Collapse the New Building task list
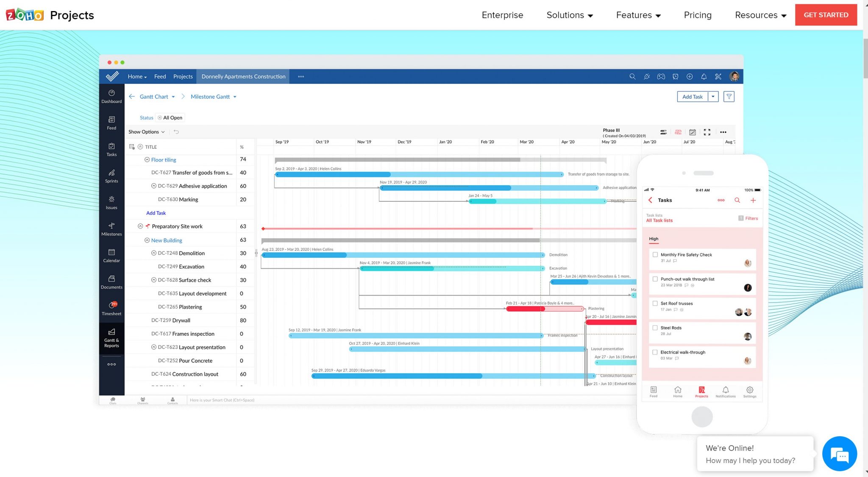This screenshot has width=868, height=477. coord(147,240)
